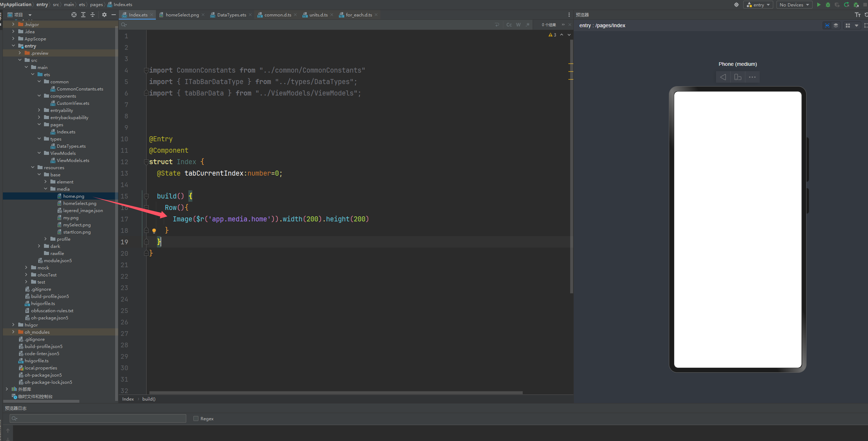The height and width of the screenshot is (441, 868).
Task: Click the build target crosshair icon near entry
Action: click(736, 5)
